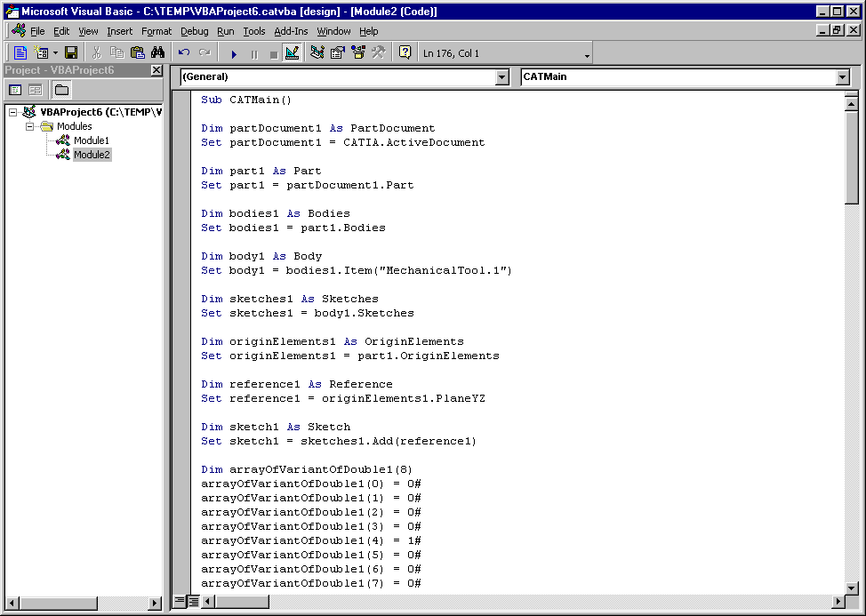
Task: Click the line 'Set sketches1 = body1.Sketches'
Action: [x=307, y=314]
